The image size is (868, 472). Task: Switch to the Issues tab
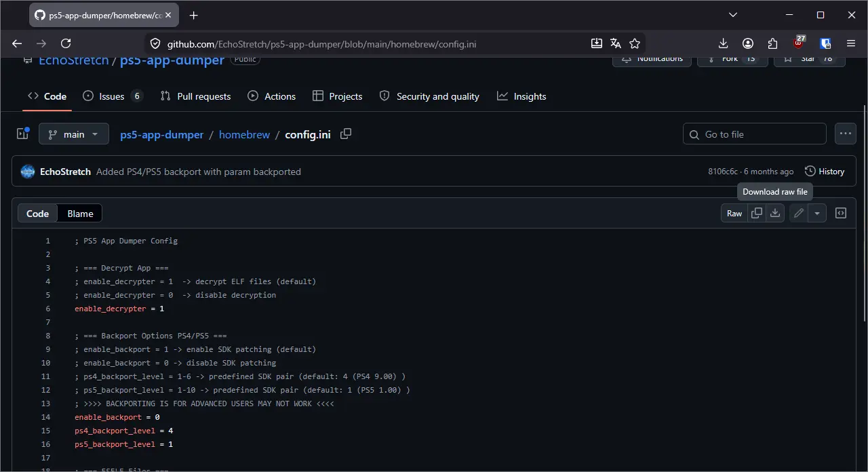pyautogui.click(x=113, y=96)
